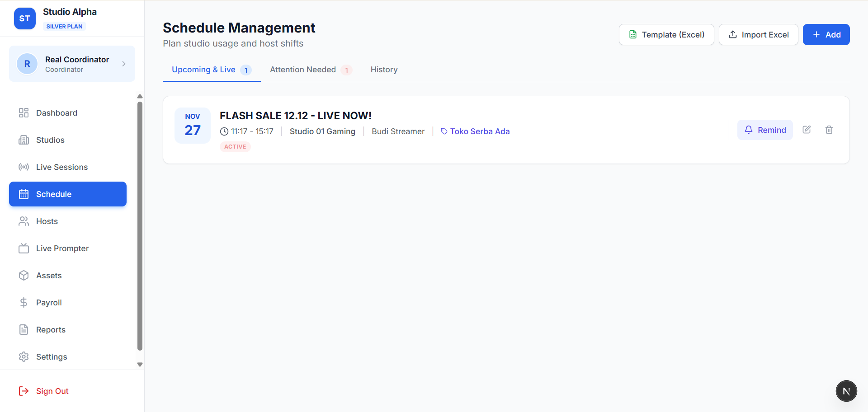
Task: Open the Toko Serba Ada link
Action: pyautogui.click(x=479, y=131)
